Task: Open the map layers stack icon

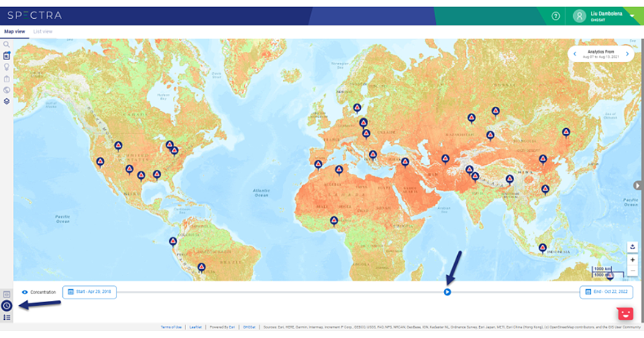Action: 6,101
